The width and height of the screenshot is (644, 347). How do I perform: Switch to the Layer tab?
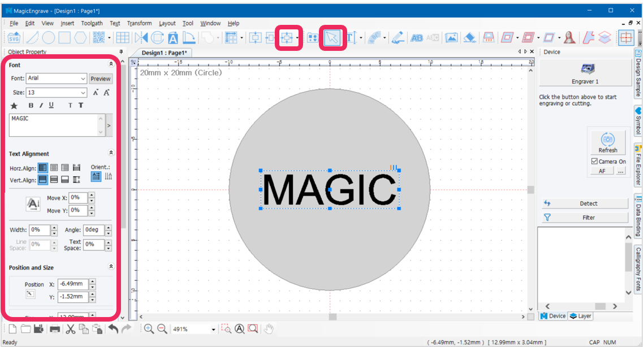point(581,316)
